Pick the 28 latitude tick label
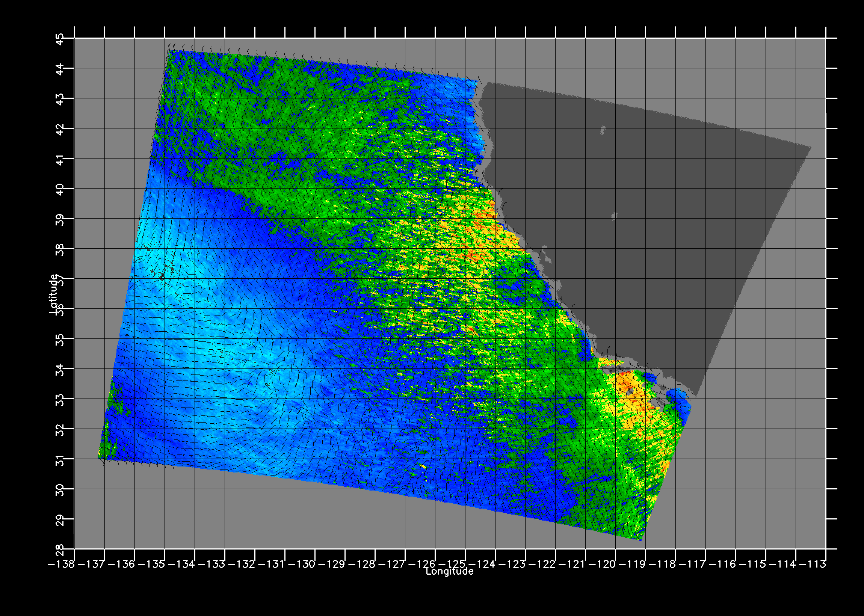864x616 pixels. tap(60, 550)
